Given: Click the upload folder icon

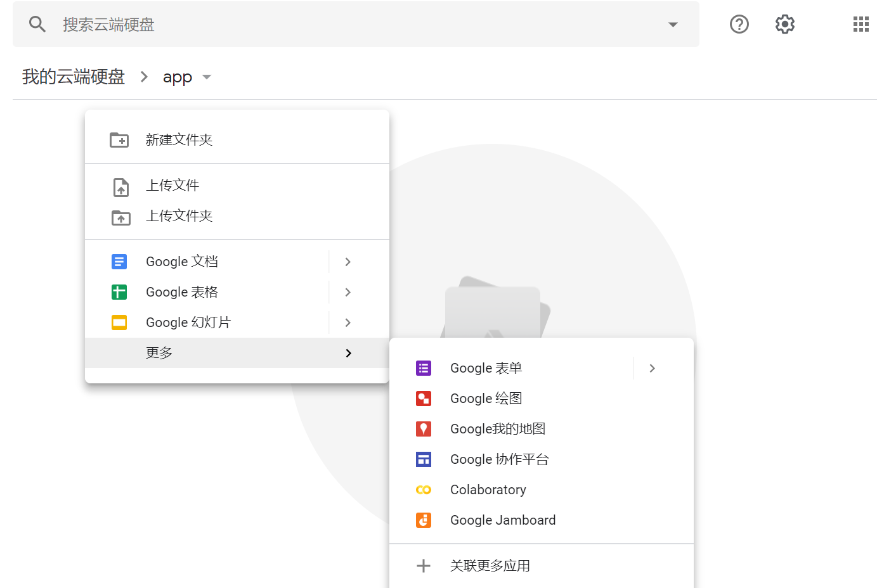Looking at the screenshot, I should point(120,217).
